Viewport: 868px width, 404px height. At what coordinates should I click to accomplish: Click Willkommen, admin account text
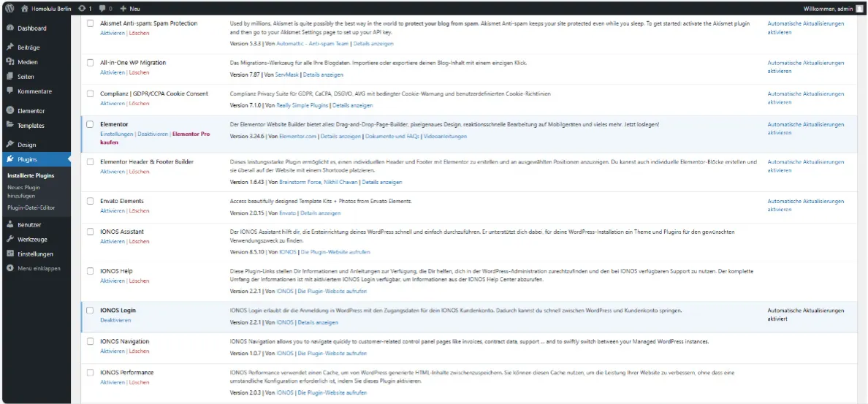[x=828, y=9]
